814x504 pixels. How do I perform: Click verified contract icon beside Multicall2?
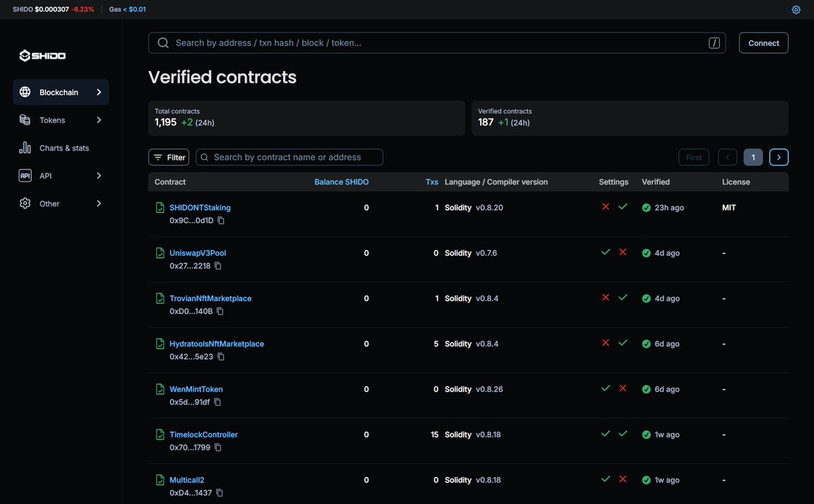point(160,480)
